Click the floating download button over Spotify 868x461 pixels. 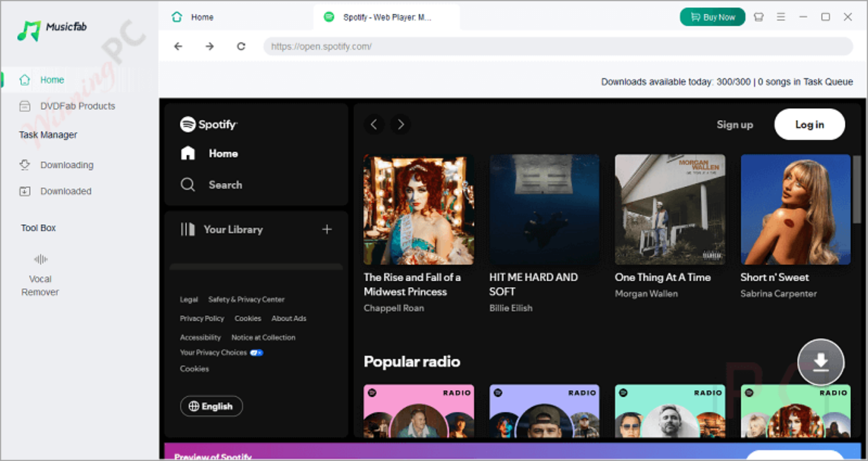click(x=820, y=362)
